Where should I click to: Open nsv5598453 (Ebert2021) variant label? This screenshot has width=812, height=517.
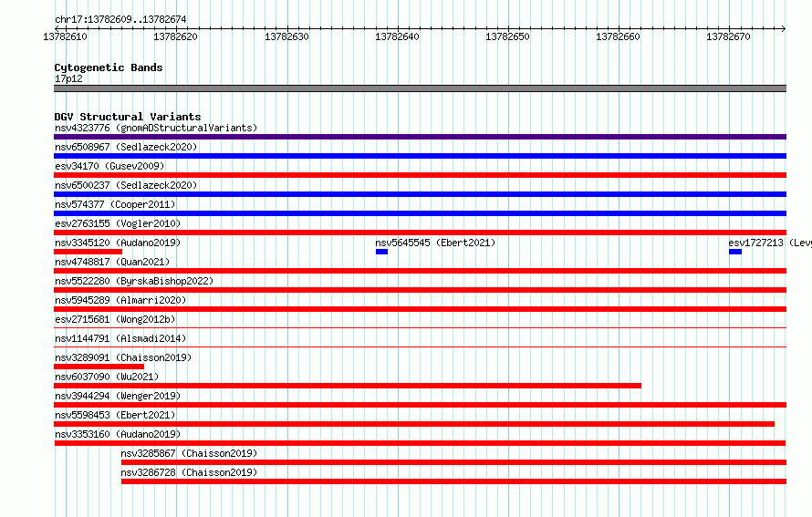click(115, 415)
